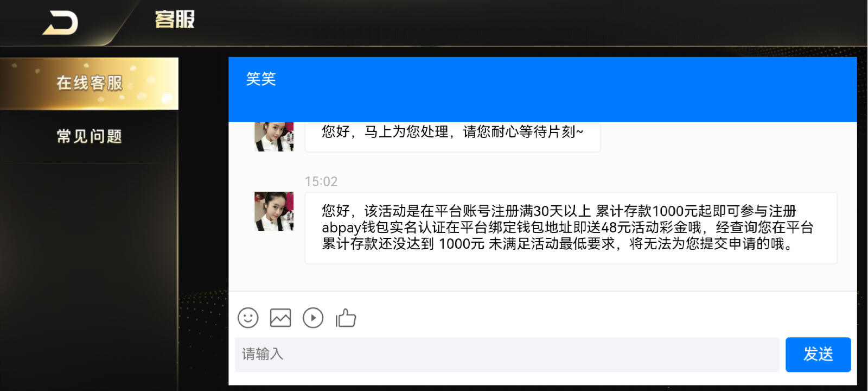Click the 15:02 timestamp

point(321,181)
